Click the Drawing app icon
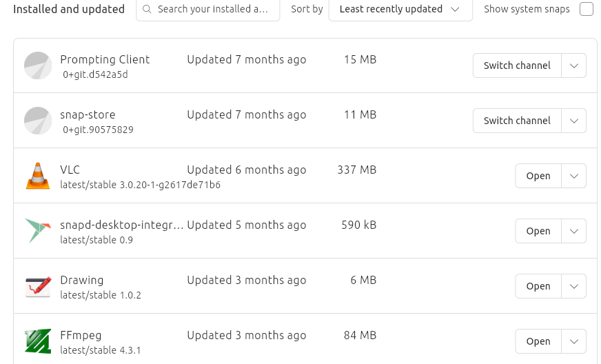 (x=38, y=286)
